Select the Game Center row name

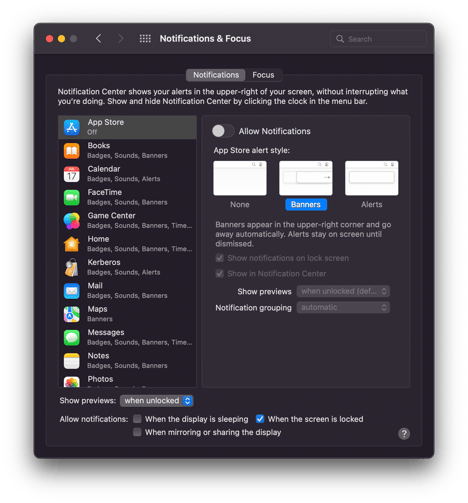click(111, 216)
